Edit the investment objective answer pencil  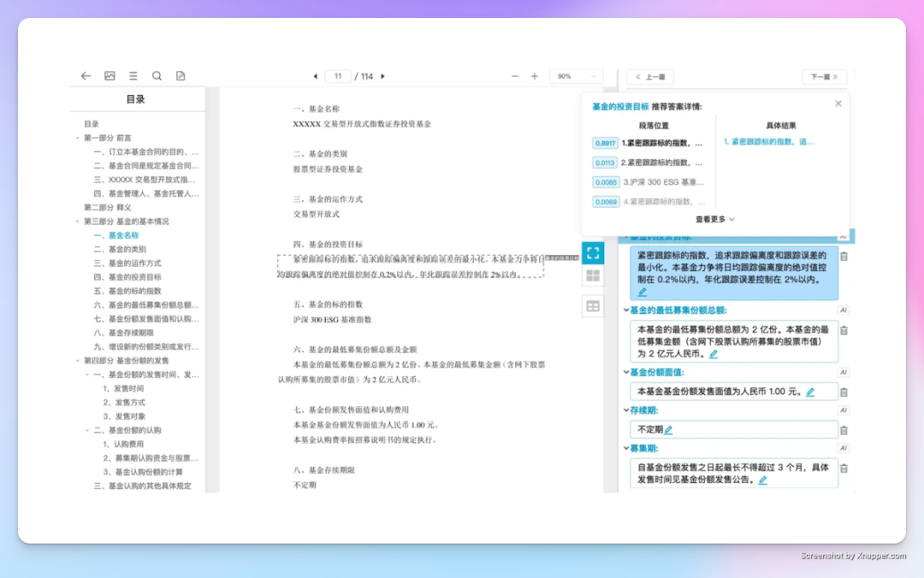[643, 292]
